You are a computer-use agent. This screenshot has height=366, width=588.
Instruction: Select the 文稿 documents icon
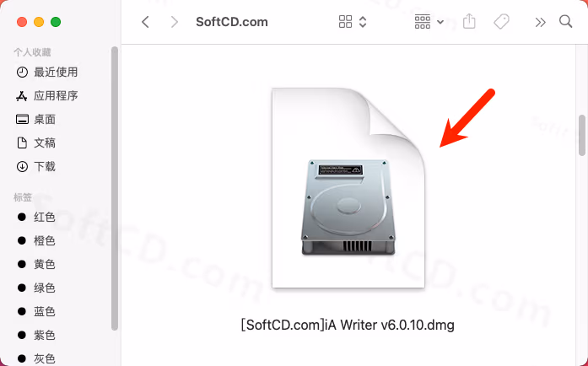click(x=22, y=143)
